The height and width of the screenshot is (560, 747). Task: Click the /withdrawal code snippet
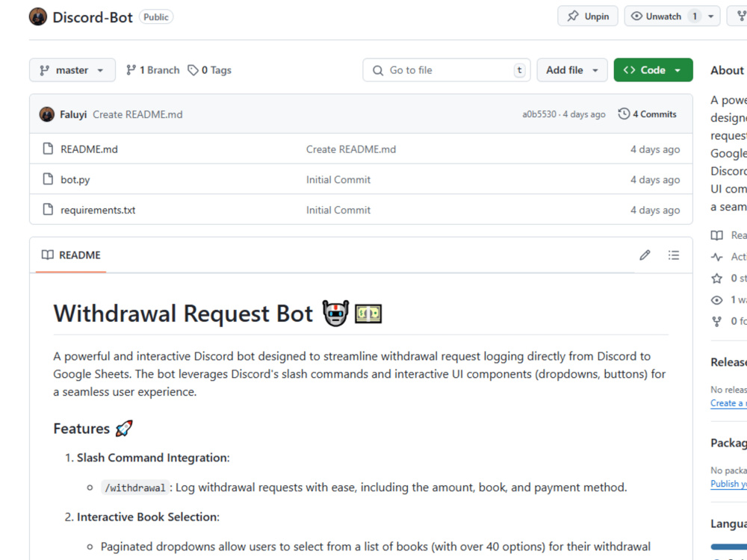tap(134, 488)
